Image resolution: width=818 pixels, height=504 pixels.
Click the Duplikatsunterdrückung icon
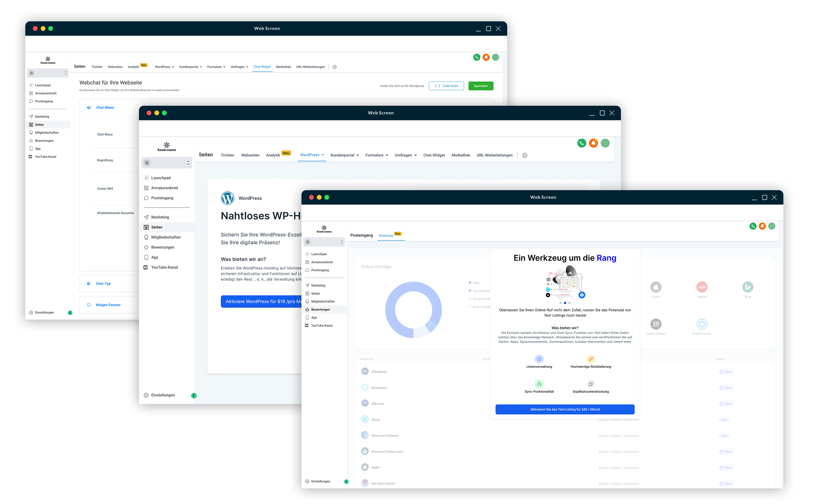click(591, 384)
